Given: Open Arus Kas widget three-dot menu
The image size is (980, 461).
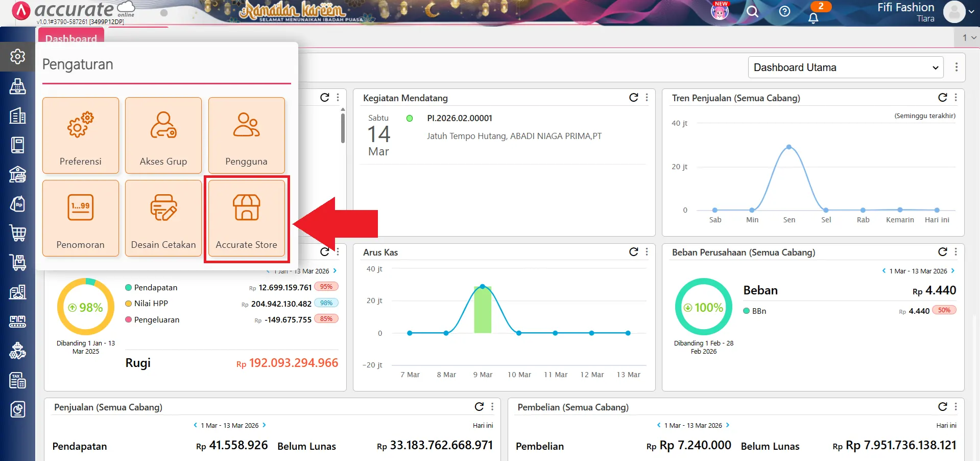Looking at the screenshot, I should coord(647,252).
